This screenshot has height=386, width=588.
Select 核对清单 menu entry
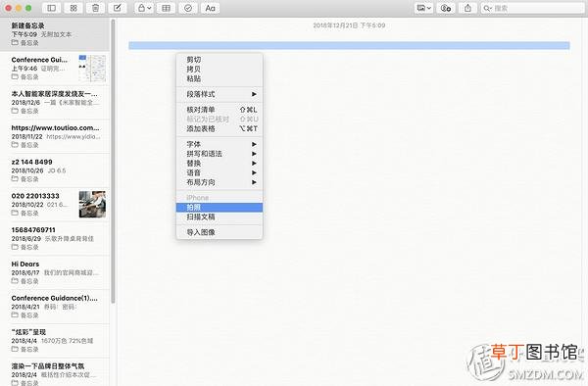[x=220, y=110]
